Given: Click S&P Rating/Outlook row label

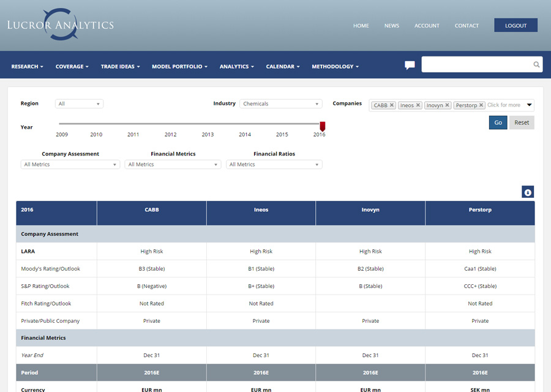Looking at the screenshot, I should 45,286.
